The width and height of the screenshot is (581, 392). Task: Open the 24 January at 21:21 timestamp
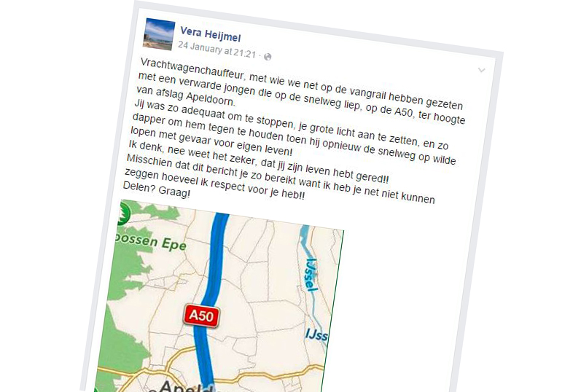click(x=217, y=50)
